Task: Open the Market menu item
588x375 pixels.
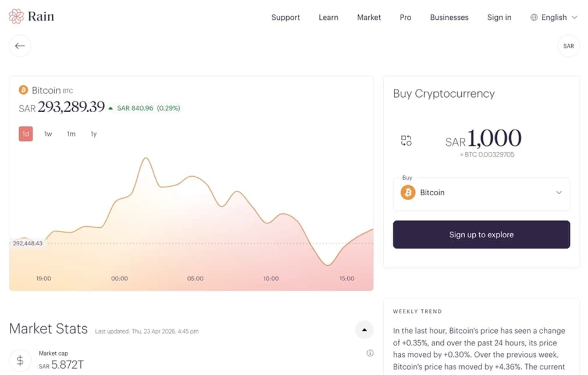Action: [369, 17]
